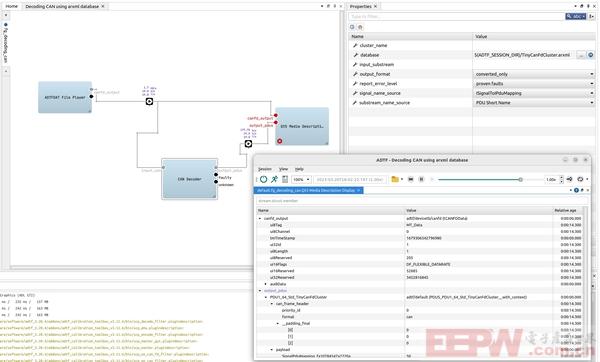Click the playback position slider handle
Viewport: 600px width, 362px height.
(520, 179)
